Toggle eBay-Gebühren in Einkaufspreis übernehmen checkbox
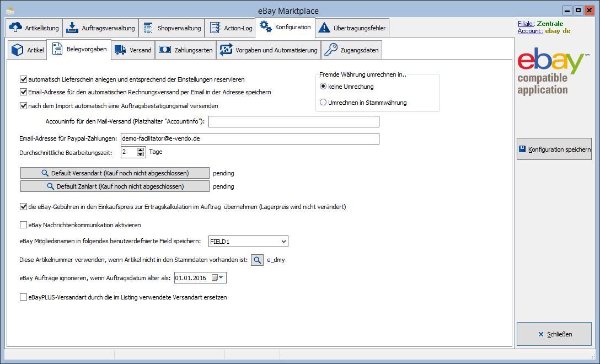Viewport: 600px width, 364px height. pos(23,207)
